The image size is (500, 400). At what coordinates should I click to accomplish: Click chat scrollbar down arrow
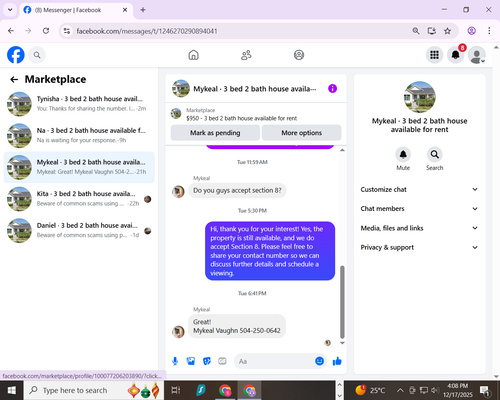[342, 343]
